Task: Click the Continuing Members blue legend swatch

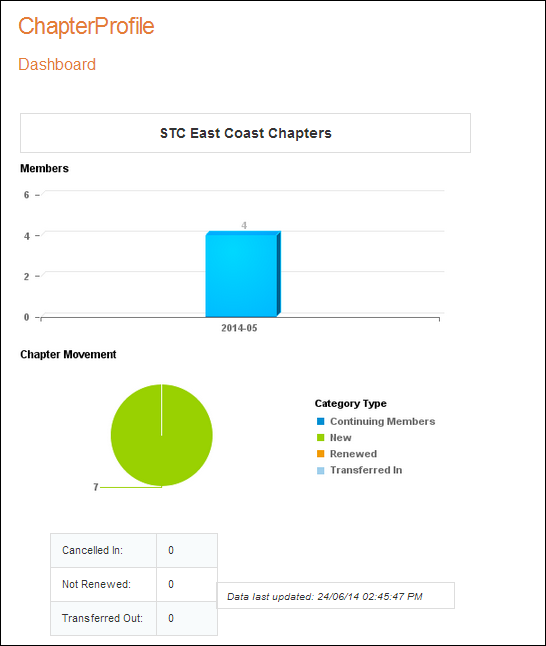Action: [320, 421]
